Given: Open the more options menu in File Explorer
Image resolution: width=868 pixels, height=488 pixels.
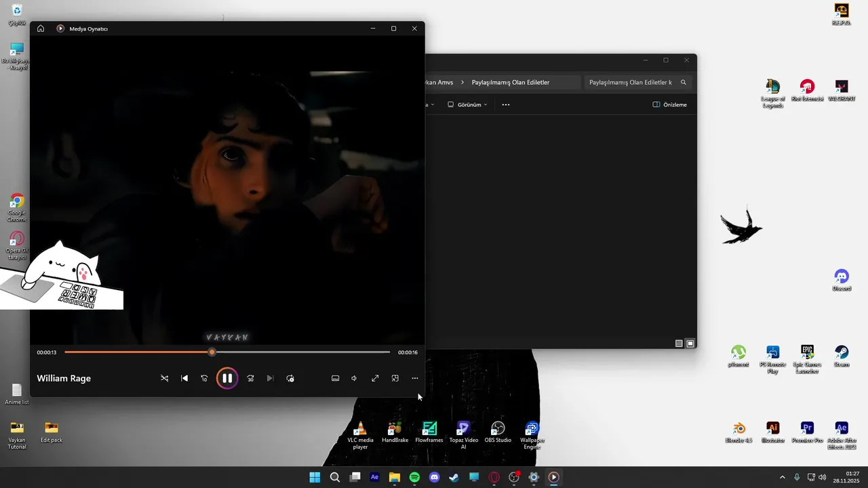Looking at the screenshot, I should point(506,104).
